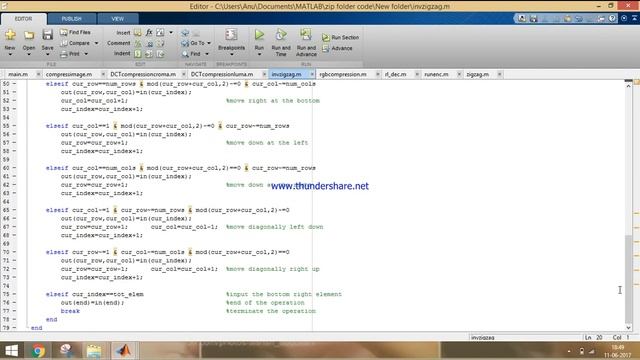Close the zigzag.m tab
This screenshot has width=640, height=360.
click(499, 74)
